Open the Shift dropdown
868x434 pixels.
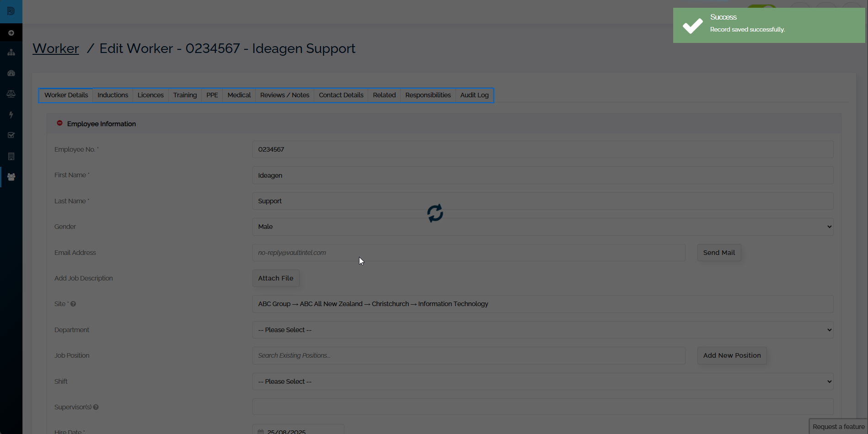click(x=543, y=381)
